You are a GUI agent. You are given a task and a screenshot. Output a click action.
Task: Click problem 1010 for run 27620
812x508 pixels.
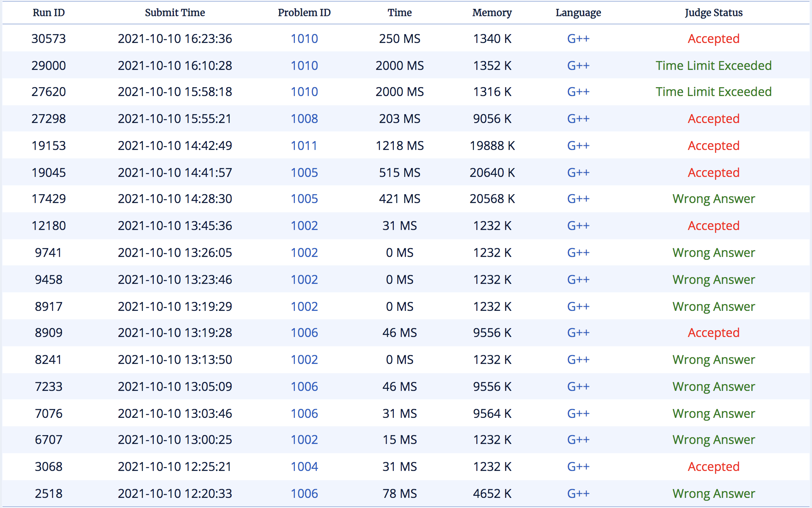tap(304, 92)
